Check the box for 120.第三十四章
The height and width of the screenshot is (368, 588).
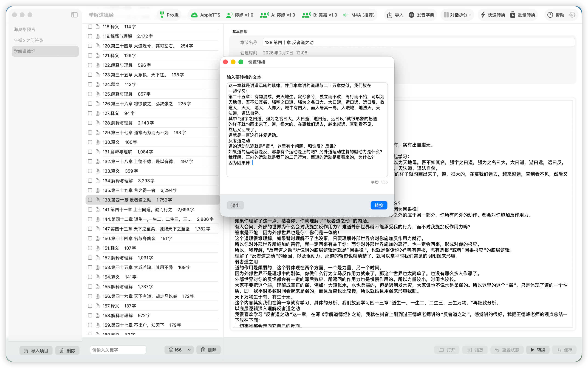pyautogui.click(x=90, y=46)
